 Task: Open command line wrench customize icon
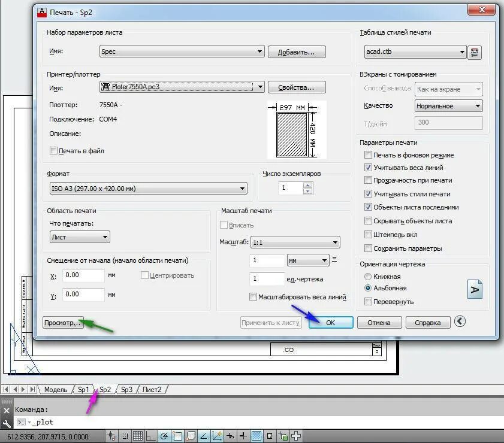coord(7,424)
